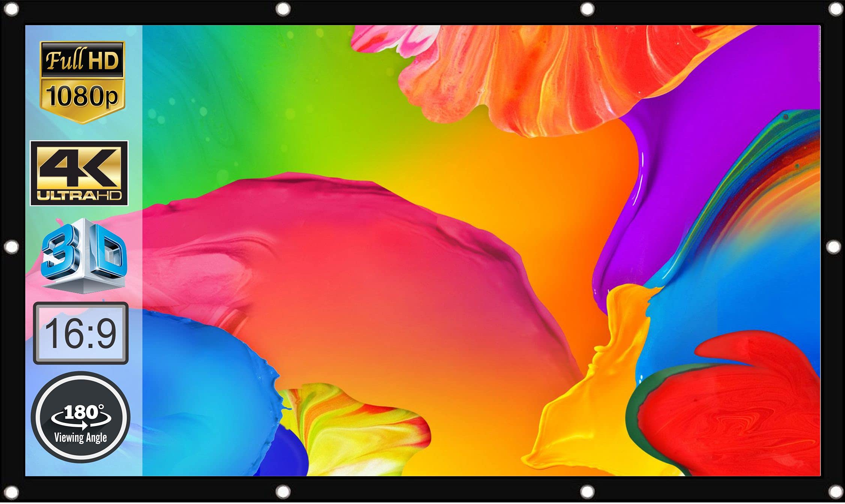Click the left grommet along the top border
Viewport: 845px width, 504px height.
[x=283, y=9]
